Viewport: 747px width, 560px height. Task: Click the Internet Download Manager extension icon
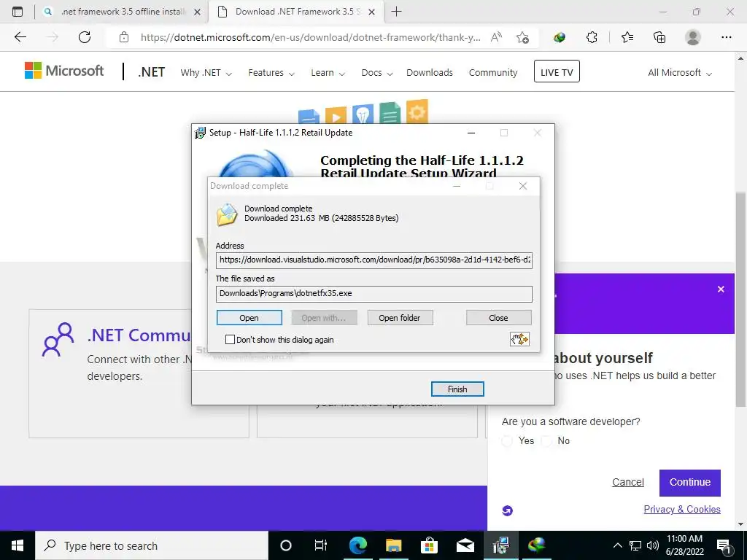[x=560, y=37]
